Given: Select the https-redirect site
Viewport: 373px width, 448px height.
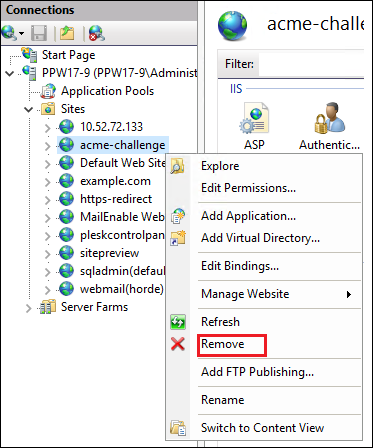Looking at the screenshot, I should pos(116,199).
